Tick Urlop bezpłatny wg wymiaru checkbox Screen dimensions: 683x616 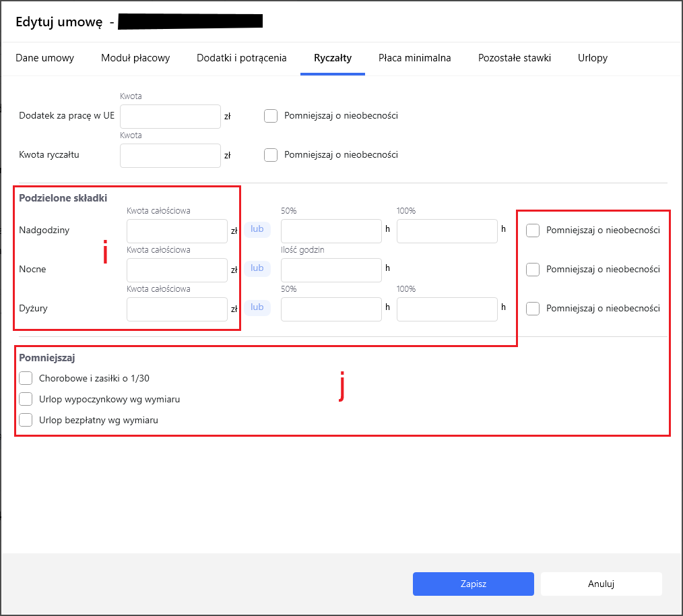(x=26, y=420)
